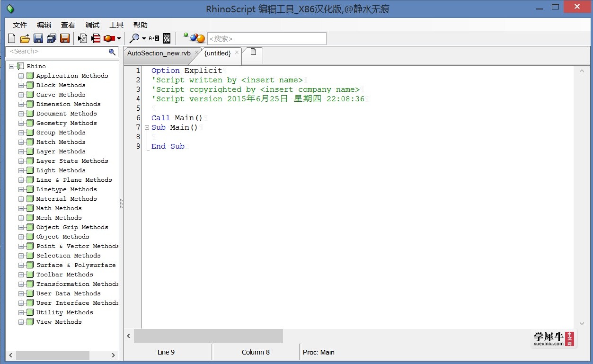Open the dropdown arrow next to the breakpoint icon

tap(119, 38)
